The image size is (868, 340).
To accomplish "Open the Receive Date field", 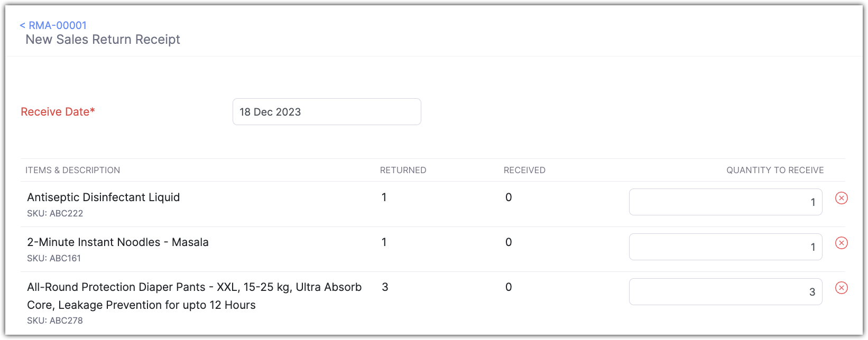I will [x=327, y=112].
